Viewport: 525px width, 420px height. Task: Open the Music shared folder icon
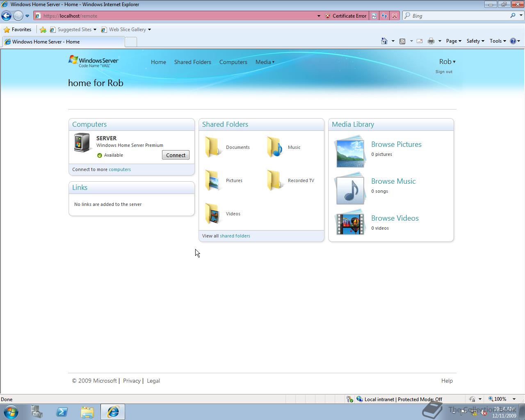tap(274, 147)
